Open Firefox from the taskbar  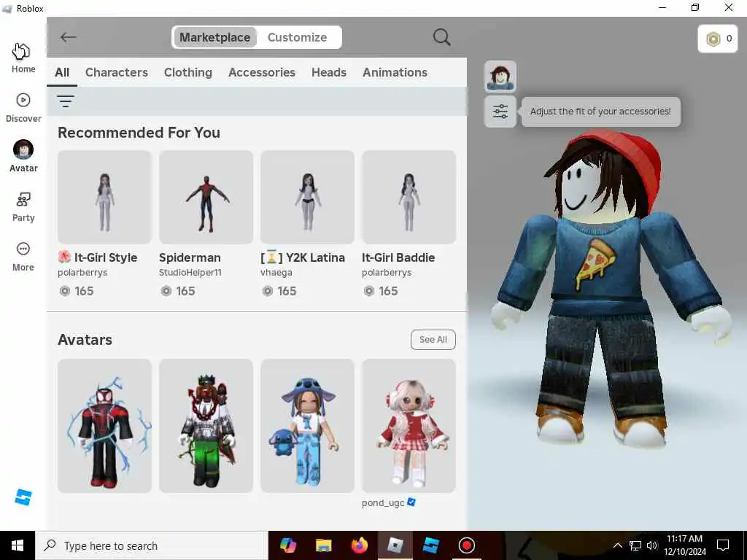coord(359,545)
